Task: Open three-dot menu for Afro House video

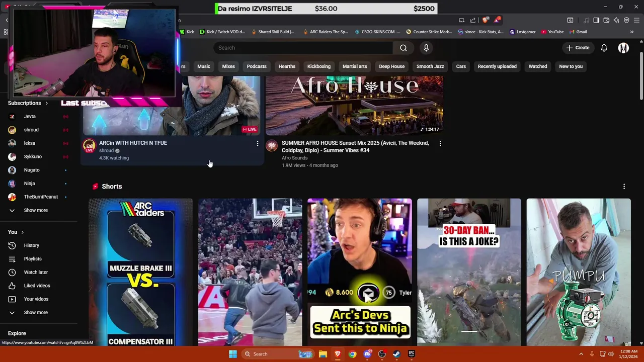Action: coord(440,144)
